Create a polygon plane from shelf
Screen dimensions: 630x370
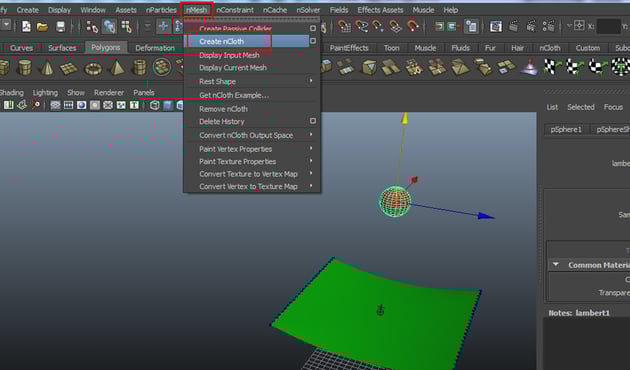point(69,68)
